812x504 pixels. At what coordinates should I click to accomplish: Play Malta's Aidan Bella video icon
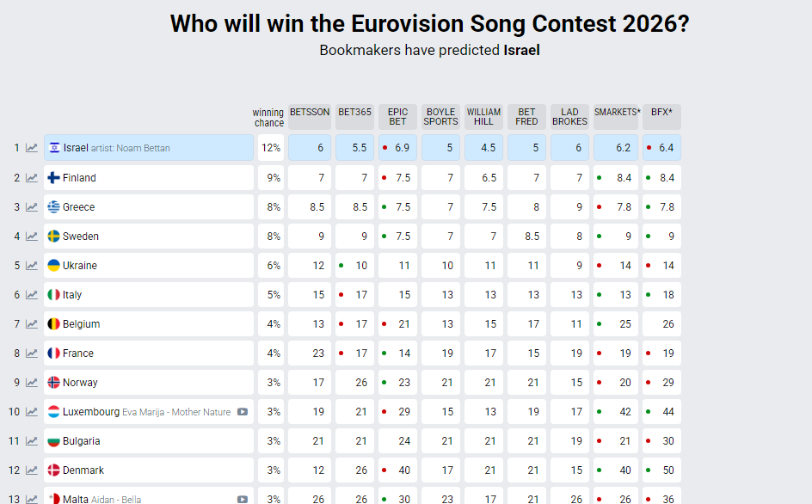(243, 499)
